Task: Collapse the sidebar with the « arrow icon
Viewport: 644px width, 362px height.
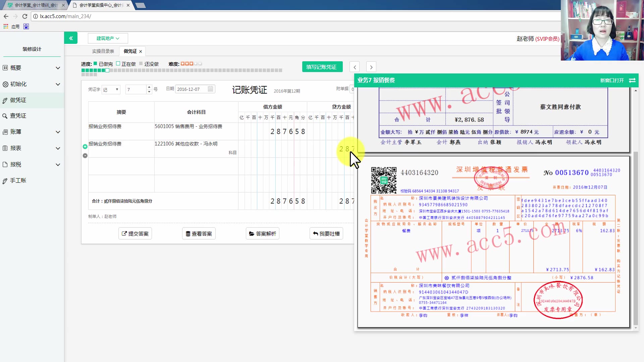Action: pyautogui.click(x=71, y=38)
